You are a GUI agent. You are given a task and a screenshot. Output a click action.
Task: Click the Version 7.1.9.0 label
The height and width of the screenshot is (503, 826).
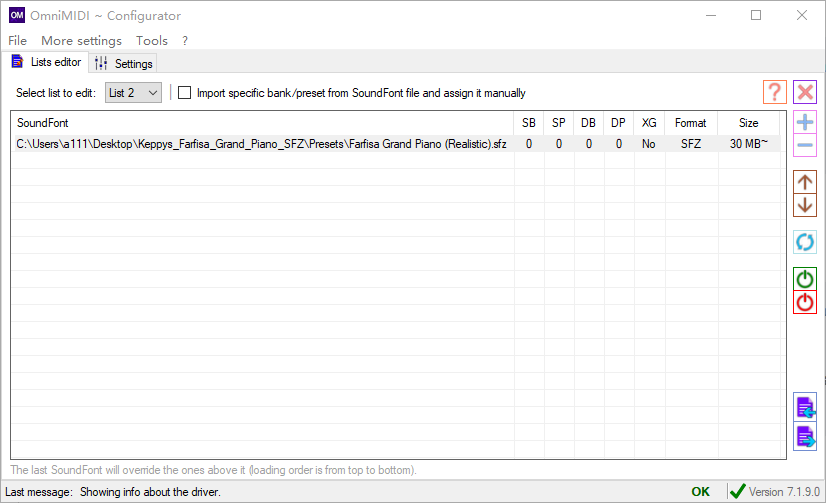(784, 492)
